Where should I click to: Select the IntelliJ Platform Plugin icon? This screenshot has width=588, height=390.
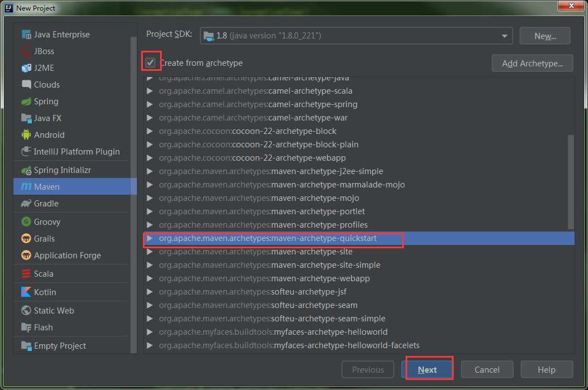(x=26, y=152)
